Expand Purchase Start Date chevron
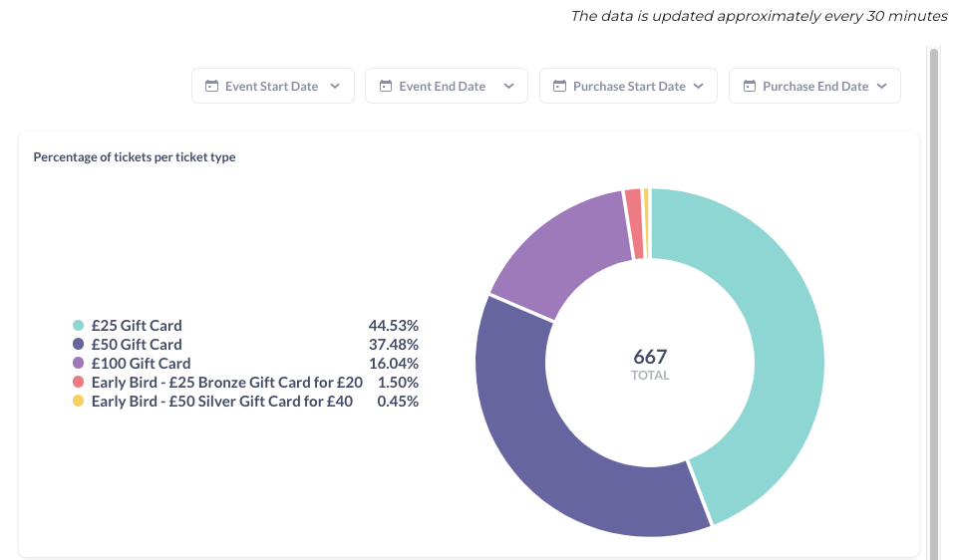This screenshot has height=560, width=956. tap(699, 86)
